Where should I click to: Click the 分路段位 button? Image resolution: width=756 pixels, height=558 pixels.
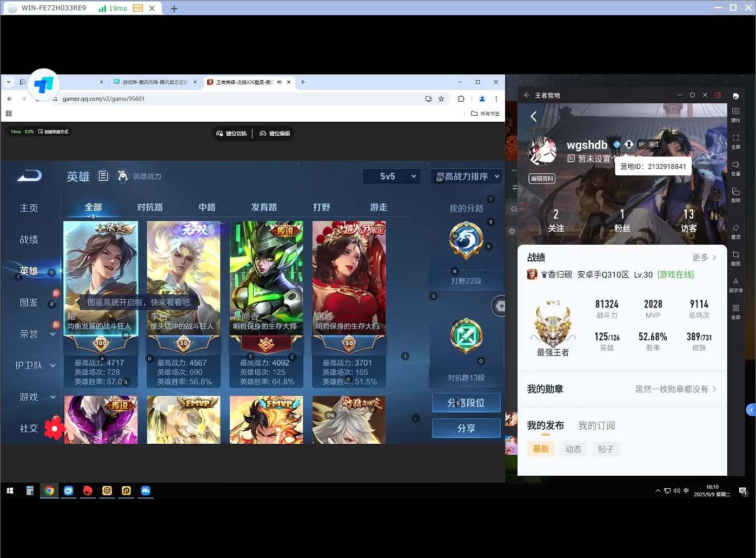(x=466, y=403)
